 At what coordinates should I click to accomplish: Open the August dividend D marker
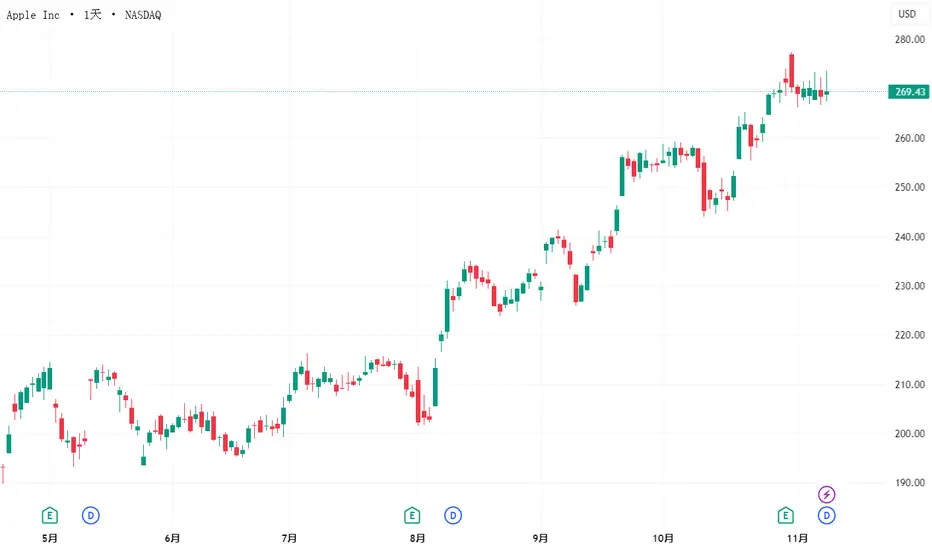[x=453, y=515]
